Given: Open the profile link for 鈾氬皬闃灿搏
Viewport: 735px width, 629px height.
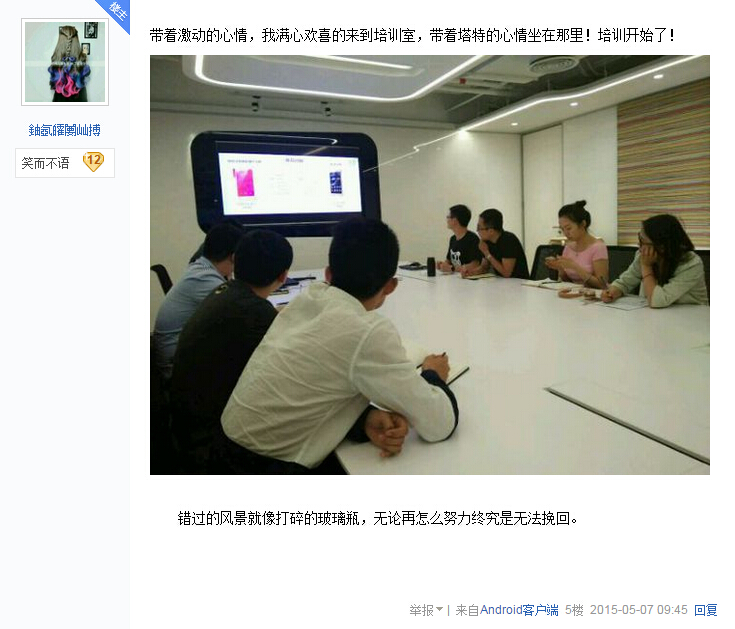Looking at the screenshot, I should coord(65,130).
